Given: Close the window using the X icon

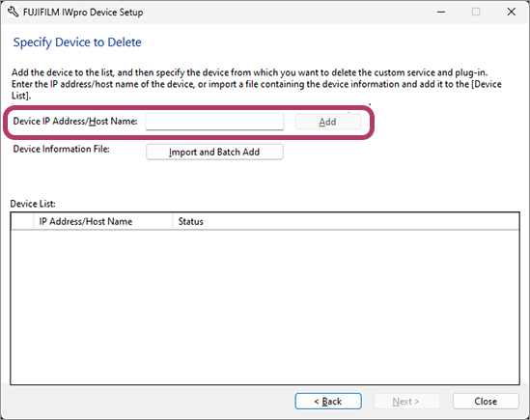Looking at the screenshot, I should pos(512,12).
